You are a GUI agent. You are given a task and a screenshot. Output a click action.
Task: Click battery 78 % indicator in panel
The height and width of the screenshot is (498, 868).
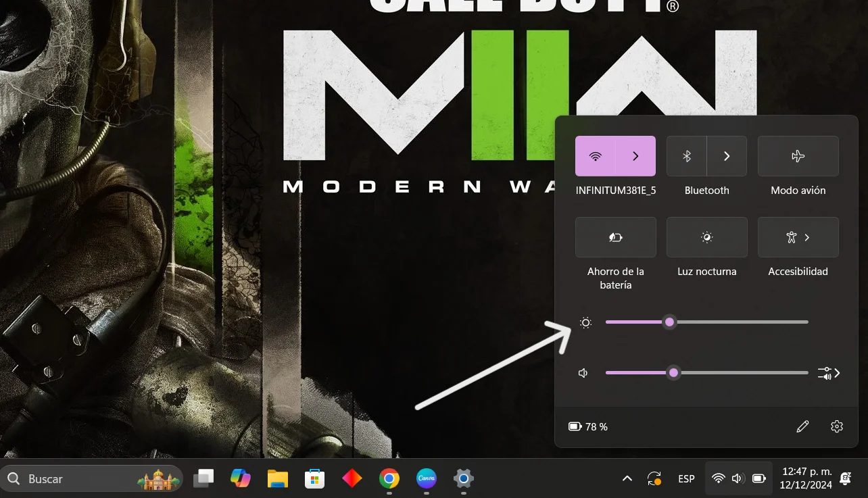pyautogui.click(x=588, y=427)
